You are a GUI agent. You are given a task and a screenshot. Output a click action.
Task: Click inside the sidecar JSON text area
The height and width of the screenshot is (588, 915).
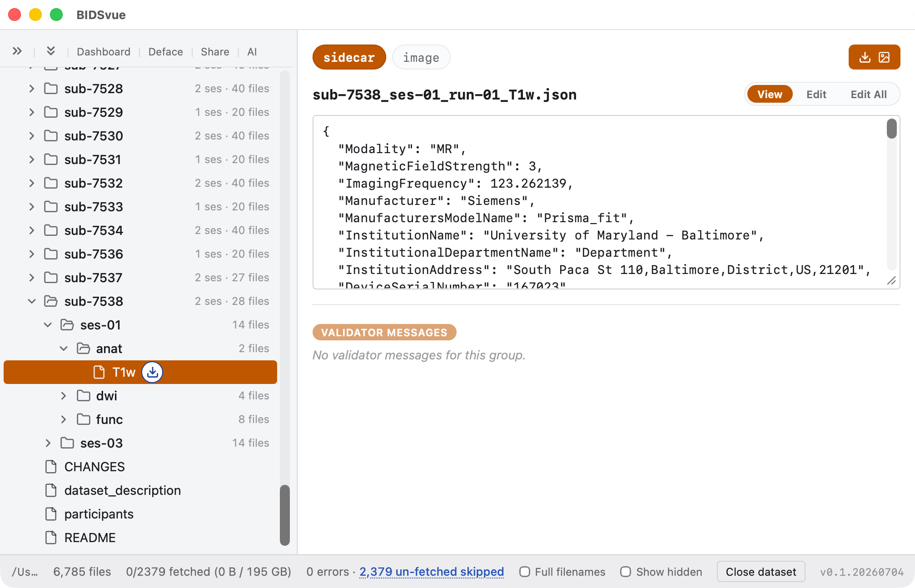[x=606, y=202]
